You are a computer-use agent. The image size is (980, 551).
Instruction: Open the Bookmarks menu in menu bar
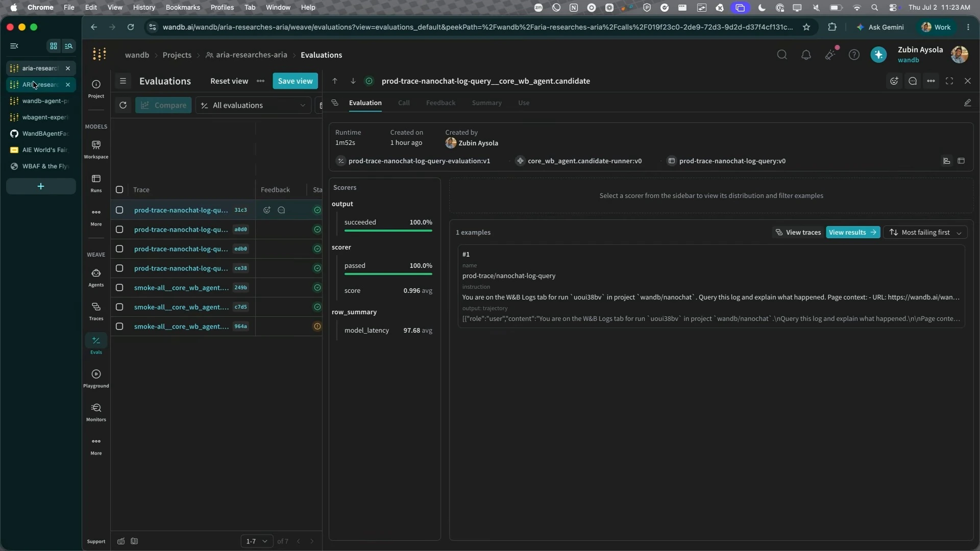(x=183, y=7)
